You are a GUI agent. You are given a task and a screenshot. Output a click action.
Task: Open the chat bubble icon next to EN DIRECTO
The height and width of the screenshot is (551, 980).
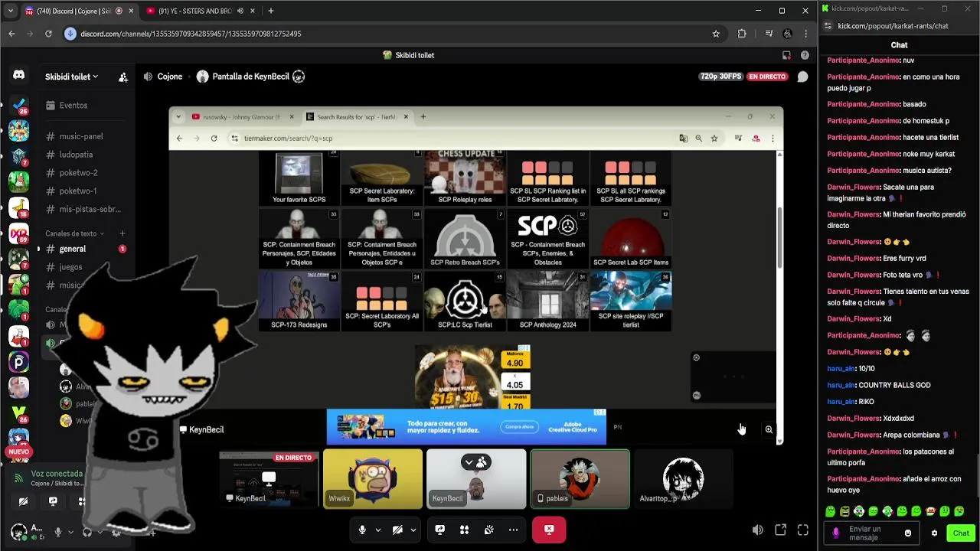click(x=802, y=77)
